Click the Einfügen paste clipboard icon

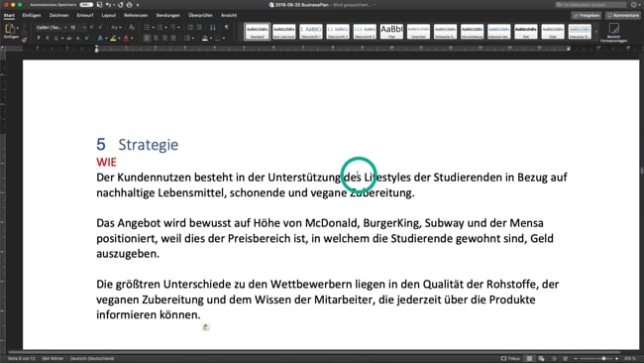tap(10, 29)
